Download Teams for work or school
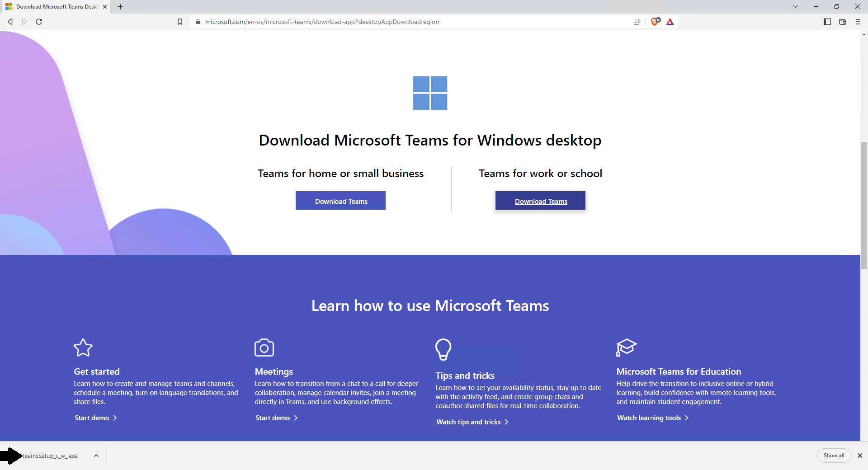This screenshot has height=470, width=868. click(x=540, y=201)
